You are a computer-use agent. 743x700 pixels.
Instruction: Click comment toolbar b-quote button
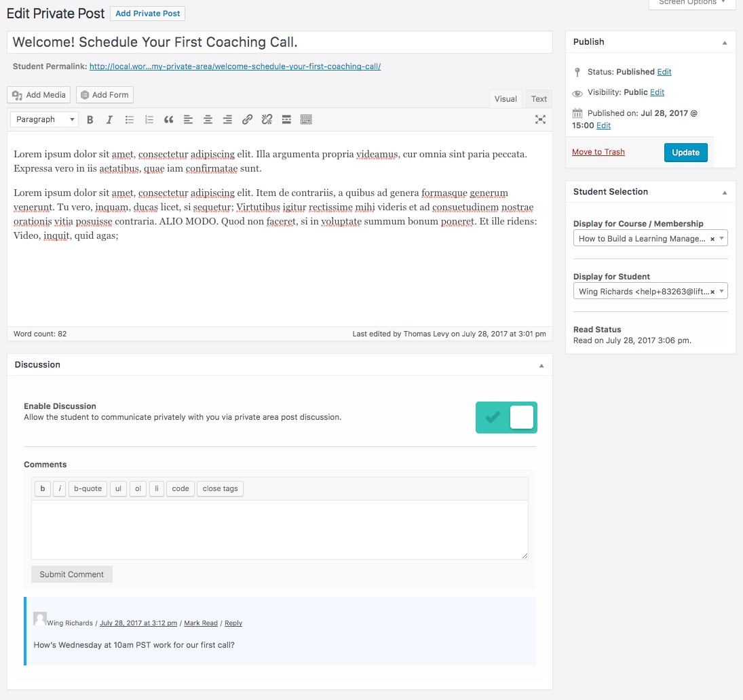click(x=88, y=488)
